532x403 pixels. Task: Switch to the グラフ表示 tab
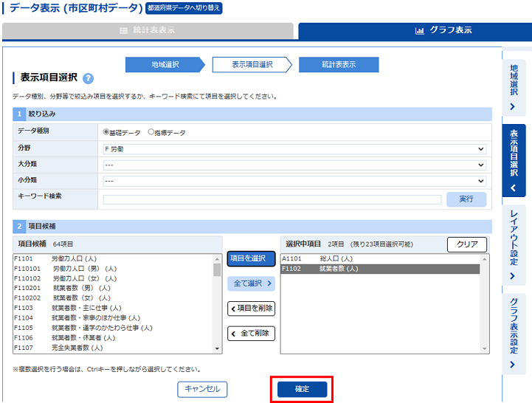click(x=415, y=31)
